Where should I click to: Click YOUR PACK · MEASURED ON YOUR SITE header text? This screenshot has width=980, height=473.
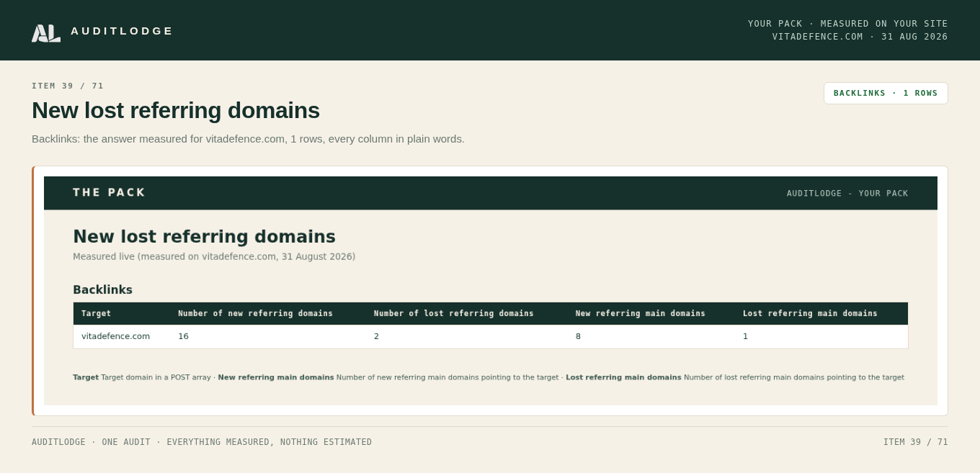pos(848,24)
